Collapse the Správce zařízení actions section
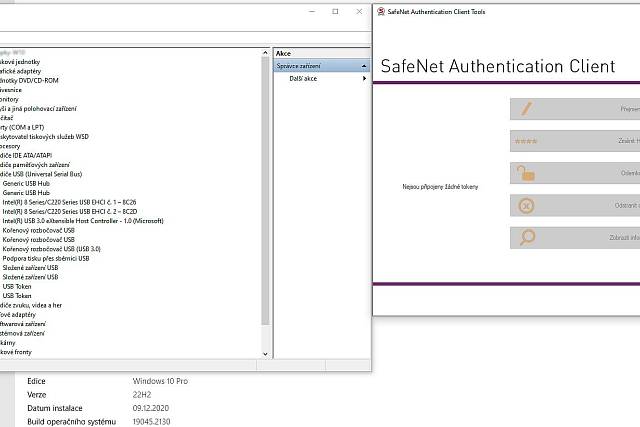640x427 pixels. (x=364, y=66)
